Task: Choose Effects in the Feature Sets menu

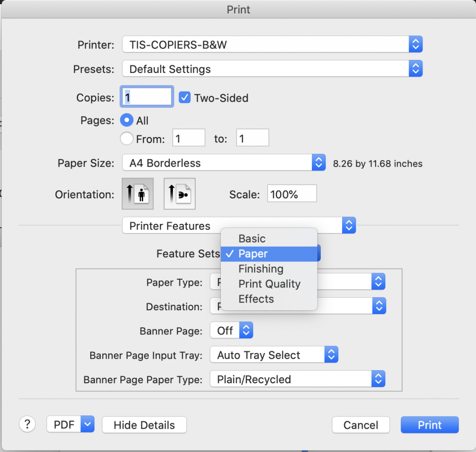Action: [256, 299]
